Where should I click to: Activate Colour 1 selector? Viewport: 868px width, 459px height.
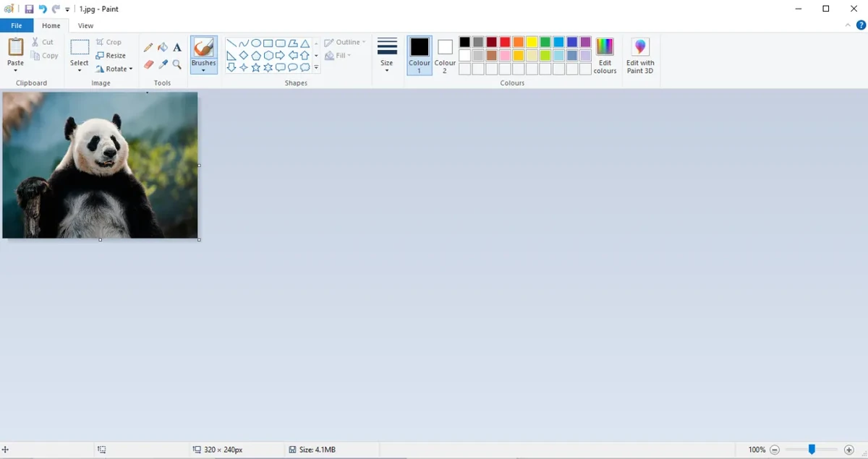(x=420, y=56)
